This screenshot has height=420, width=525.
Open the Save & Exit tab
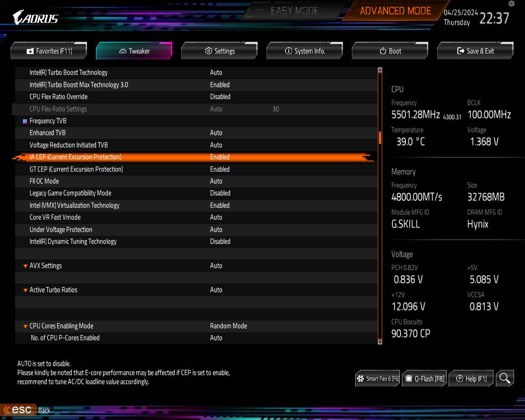click(475, 51)
